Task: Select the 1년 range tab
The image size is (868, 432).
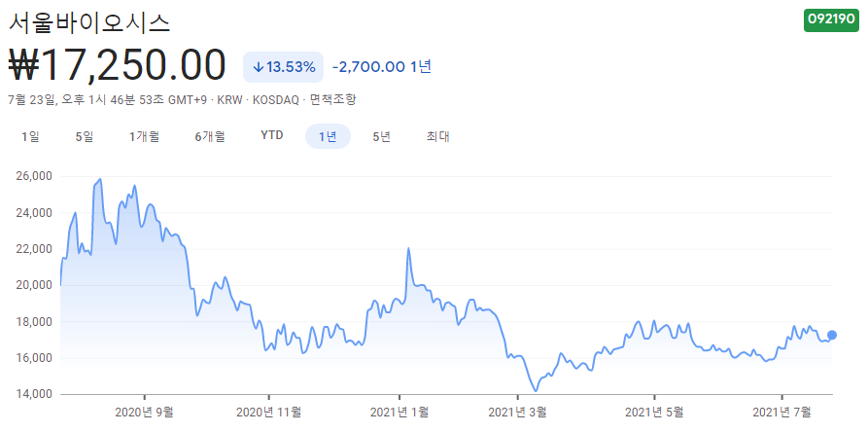Action: 328,137
